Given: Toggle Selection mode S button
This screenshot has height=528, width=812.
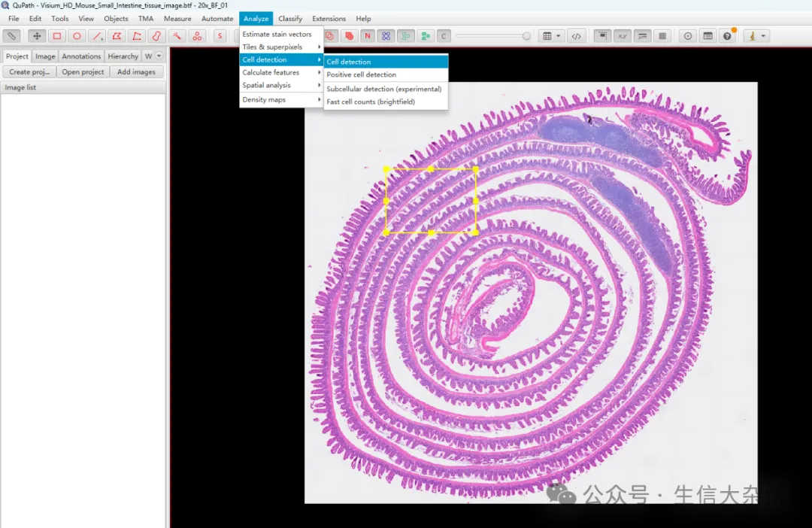Looking at the screenshot, I should [x=220, y=36].
